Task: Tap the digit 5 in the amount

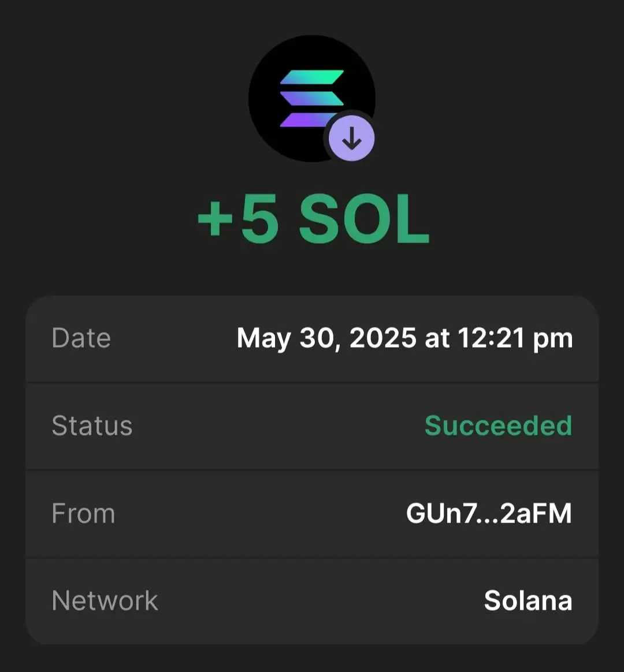Action: point(259,219)
